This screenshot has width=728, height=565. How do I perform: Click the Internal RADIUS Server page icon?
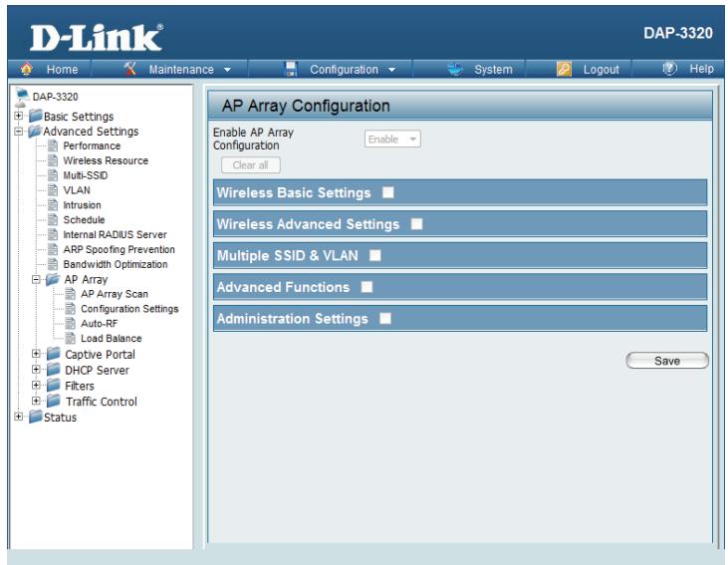[53, 234]
